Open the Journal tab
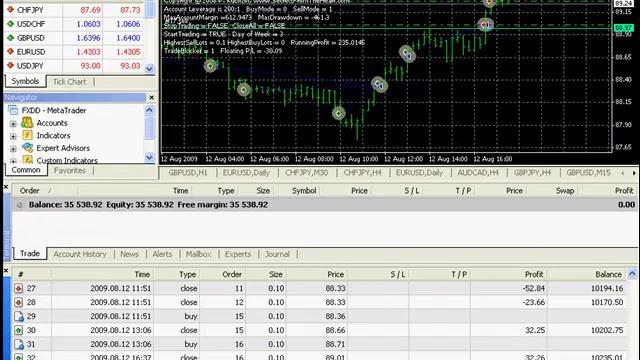This screenshot has height=360, width=640. pyautogui.click(x=277, y=254)
